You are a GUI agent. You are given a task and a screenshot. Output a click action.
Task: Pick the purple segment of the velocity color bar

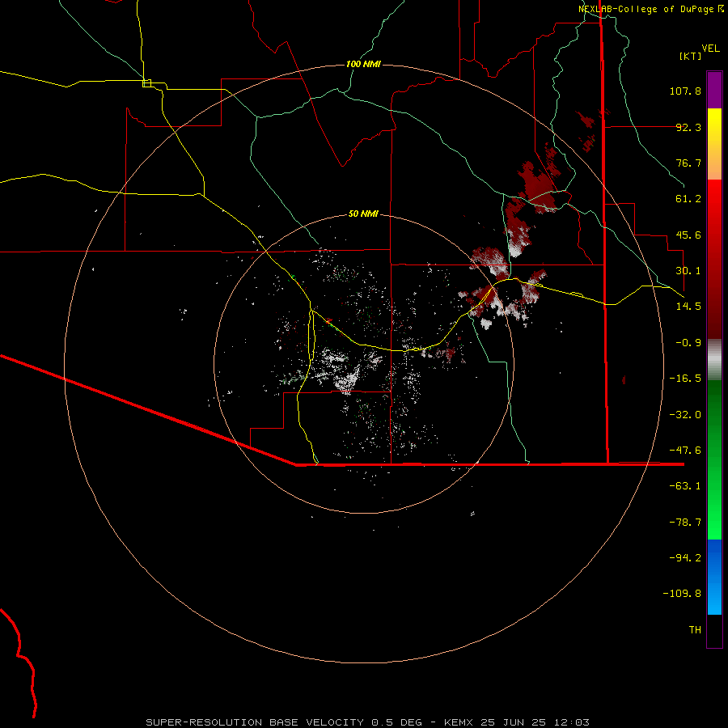click(714, 90)
